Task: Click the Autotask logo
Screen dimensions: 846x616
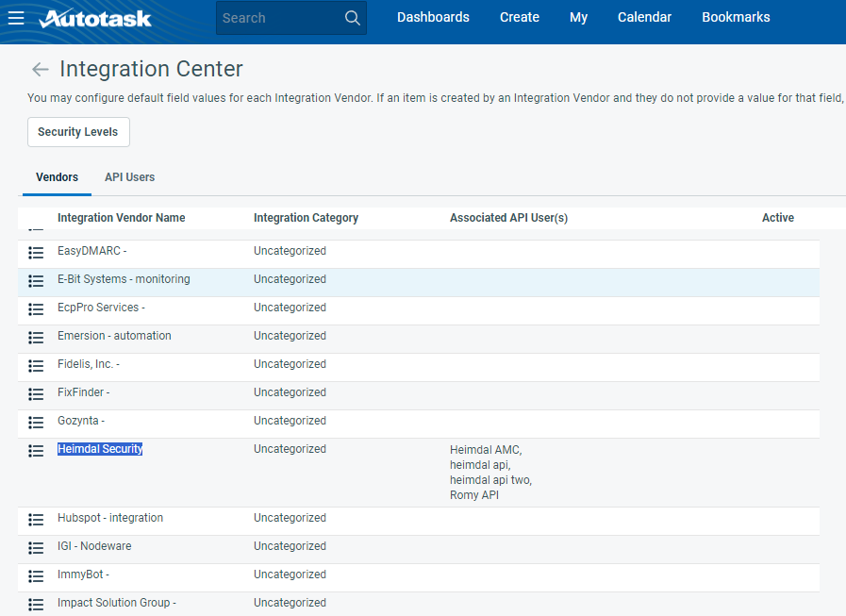Action: [95, 18]
